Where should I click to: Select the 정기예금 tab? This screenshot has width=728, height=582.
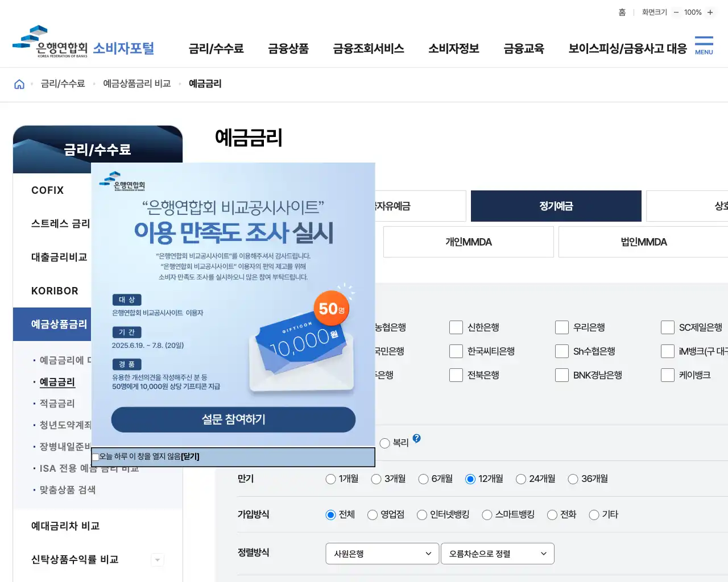(x=556, y=206)
